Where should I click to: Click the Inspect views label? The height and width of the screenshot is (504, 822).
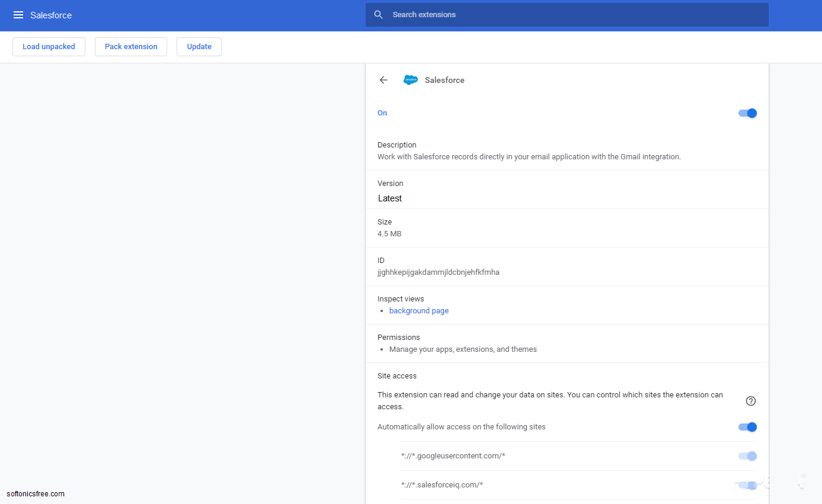pyautogui.click(x=401, y=299)
